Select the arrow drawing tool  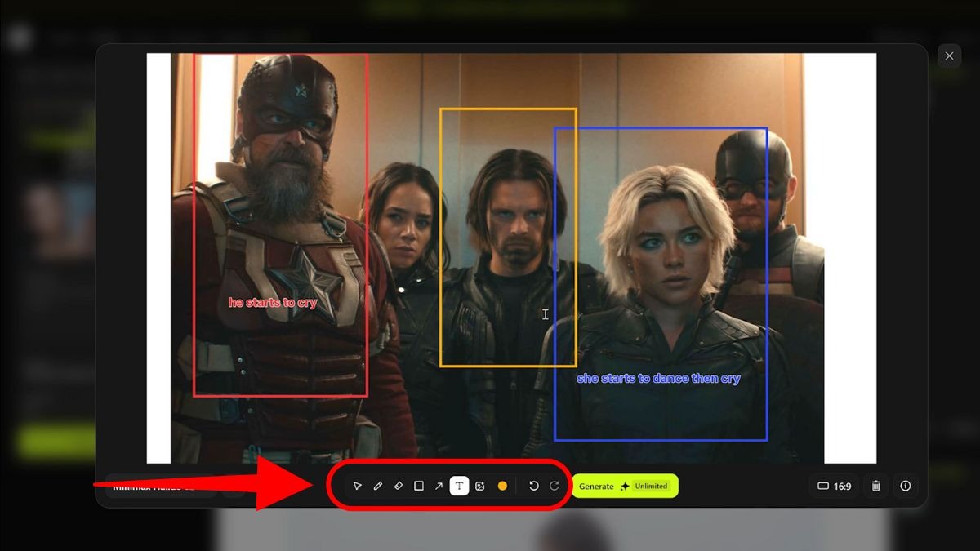pyautogui.click(x=439, y=486)
